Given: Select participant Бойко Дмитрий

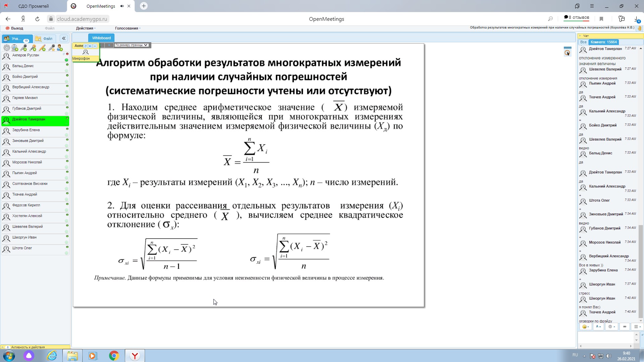Looking at the screenshot, I should click(35, 78).
